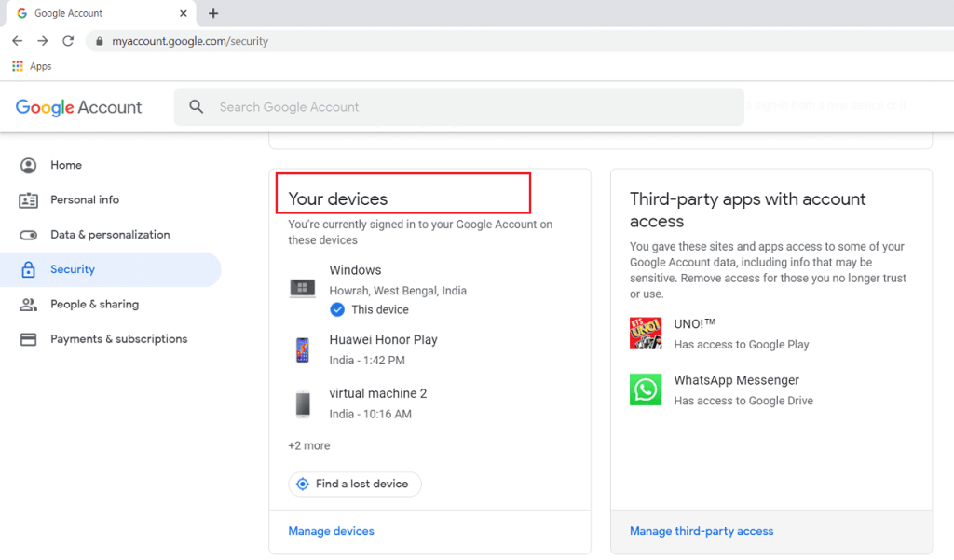Click the Data & personalization toggle icon
This screenshot has height=560, width=954.
point(29,235)
